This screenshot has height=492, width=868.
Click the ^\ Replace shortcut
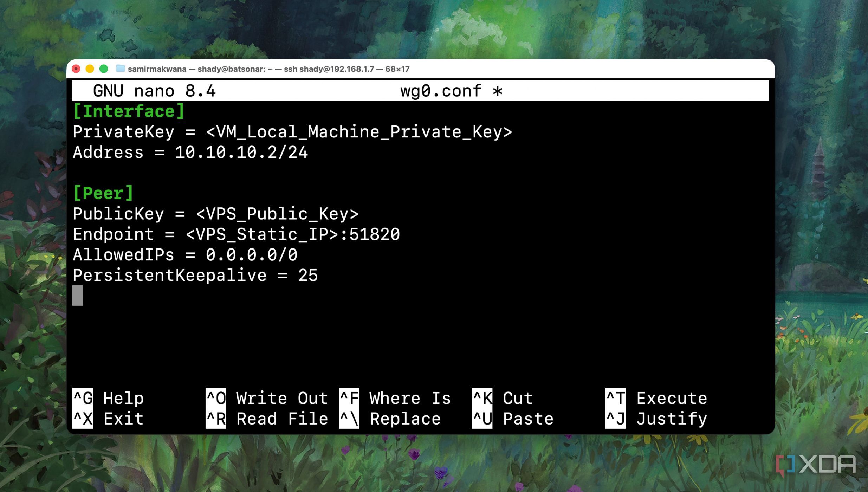pyautogui.click(x=390, y=419)
